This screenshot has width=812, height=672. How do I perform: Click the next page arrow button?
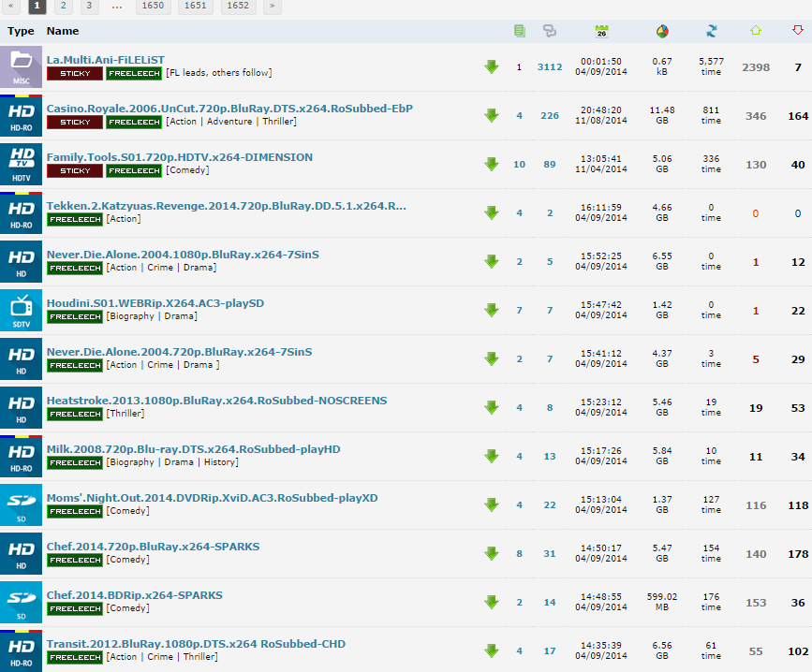click(272, 6)
